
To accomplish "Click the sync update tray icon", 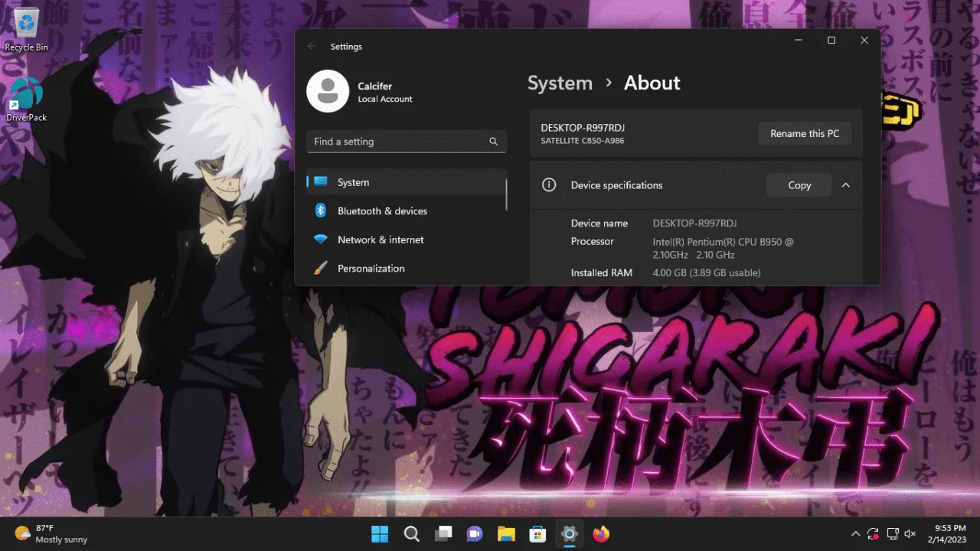I will 874,533.
